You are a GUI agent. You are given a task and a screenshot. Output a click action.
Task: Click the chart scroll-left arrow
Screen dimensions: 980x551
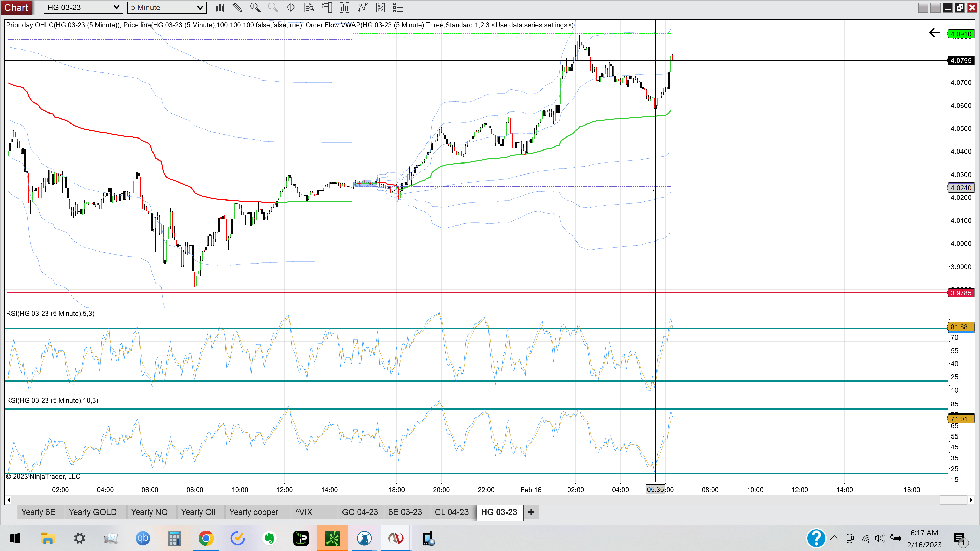(x=8, y=500)
